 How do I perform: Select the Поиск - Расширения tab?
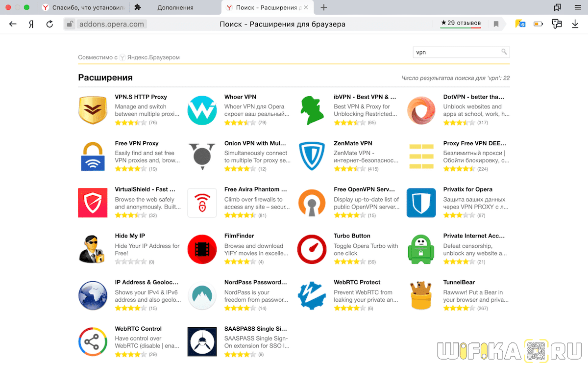(x=267, y=7)
